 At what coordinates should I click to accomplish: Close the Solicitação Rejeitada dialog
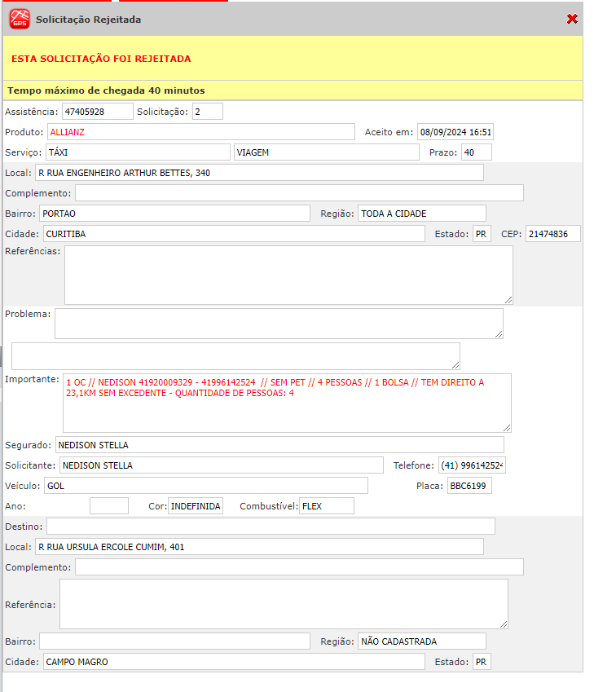tap(572, 19)
